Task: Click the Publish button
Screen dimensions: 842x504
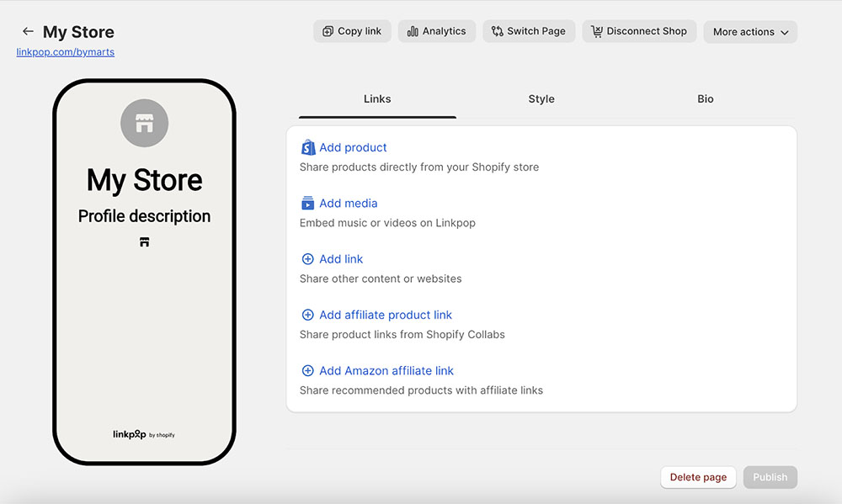Action: pos(770,477)
